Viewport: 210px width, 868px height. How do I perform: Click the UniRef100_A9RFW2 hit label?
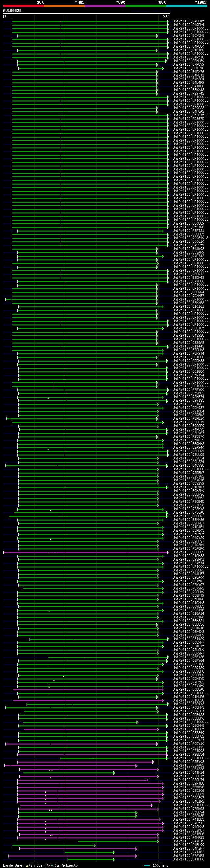pos(188,415)
